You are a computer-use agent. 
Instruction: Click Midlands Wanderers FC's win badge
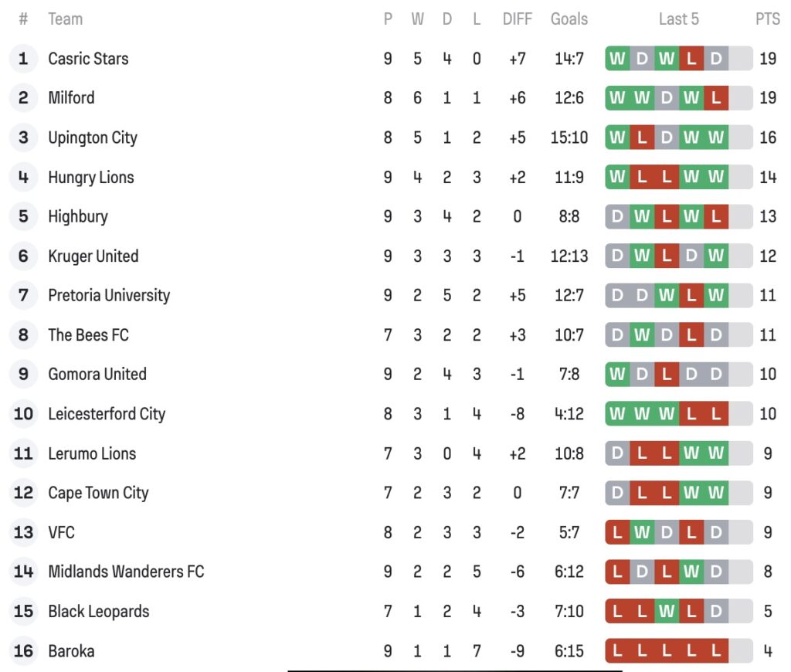[x=691, y=572]
